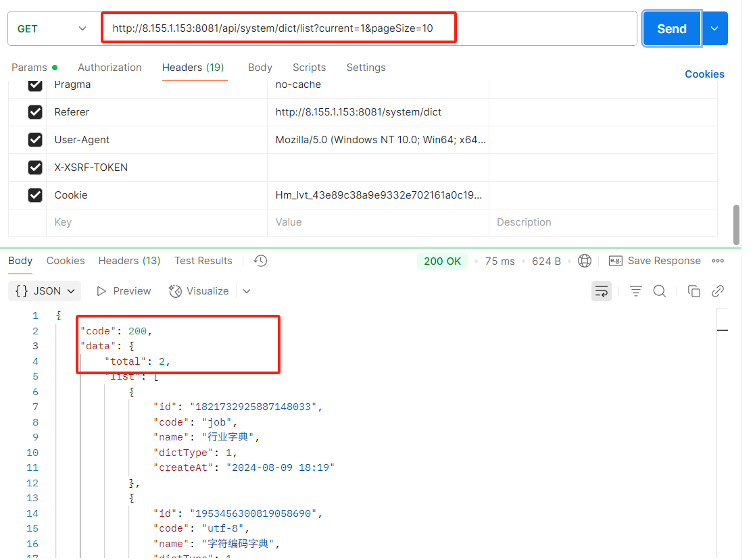
Task: Open the JSON format dropdown
Action: 45,291
